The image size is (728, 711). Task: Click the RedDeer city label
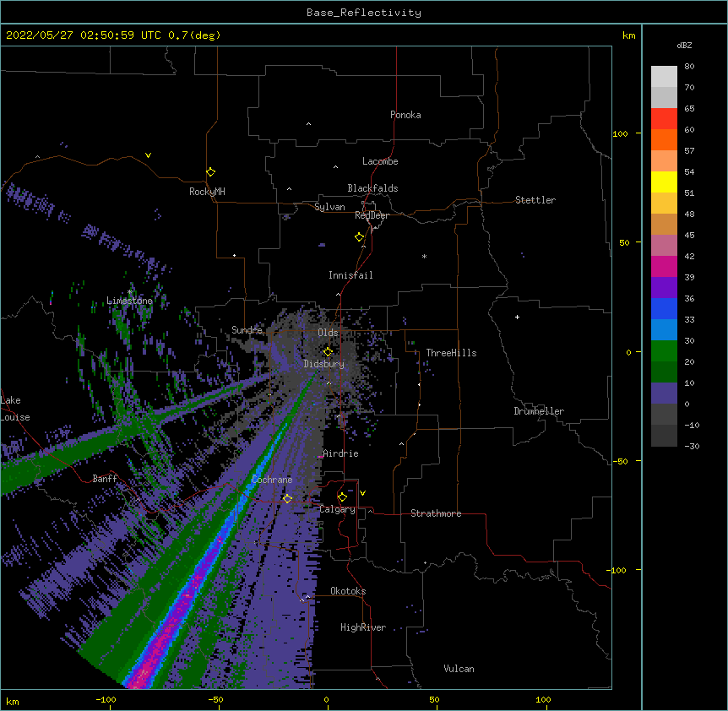(372, 215)
